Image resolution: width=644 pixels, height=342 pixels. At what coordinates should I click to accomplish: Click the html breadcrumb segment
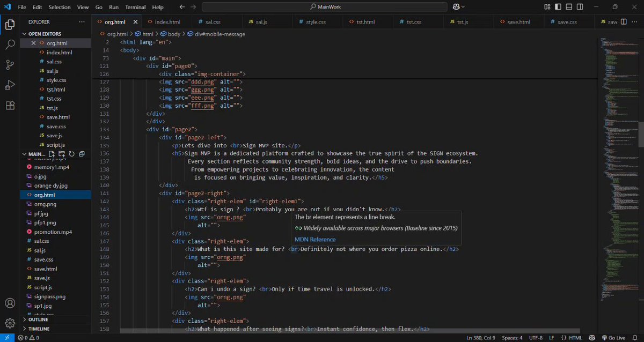pyautogui.click(x=144, y=34)
